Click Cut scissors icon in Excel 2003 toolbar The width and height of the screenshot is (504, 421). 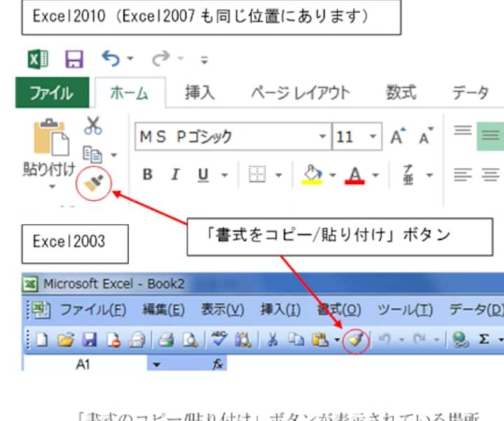[x=272, y=340]
